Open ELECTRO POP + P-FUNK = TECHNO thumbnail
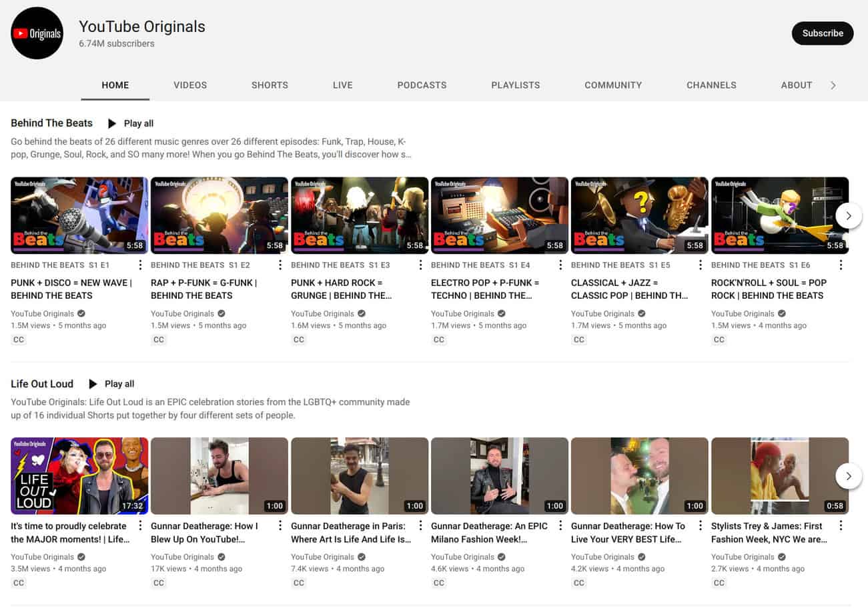The image size is (868, 616). coord(500,215)
